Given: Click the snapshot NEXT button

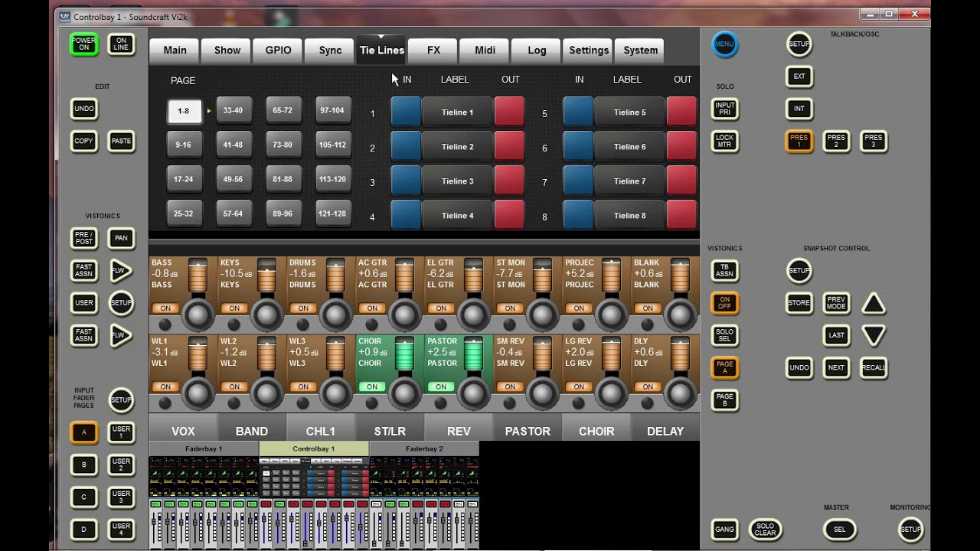Looking at the screenshot, I should click(x=836, y=367).
